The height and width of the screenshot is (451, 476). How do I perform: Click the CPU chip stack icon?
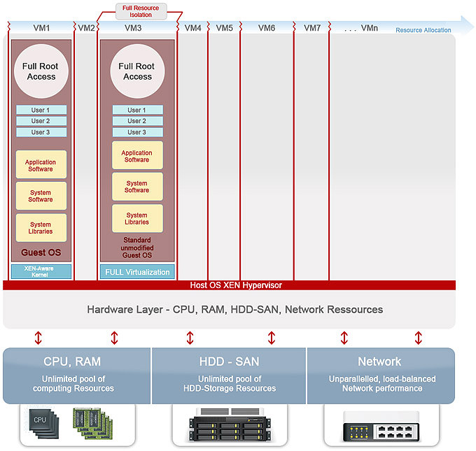[44, 424]
